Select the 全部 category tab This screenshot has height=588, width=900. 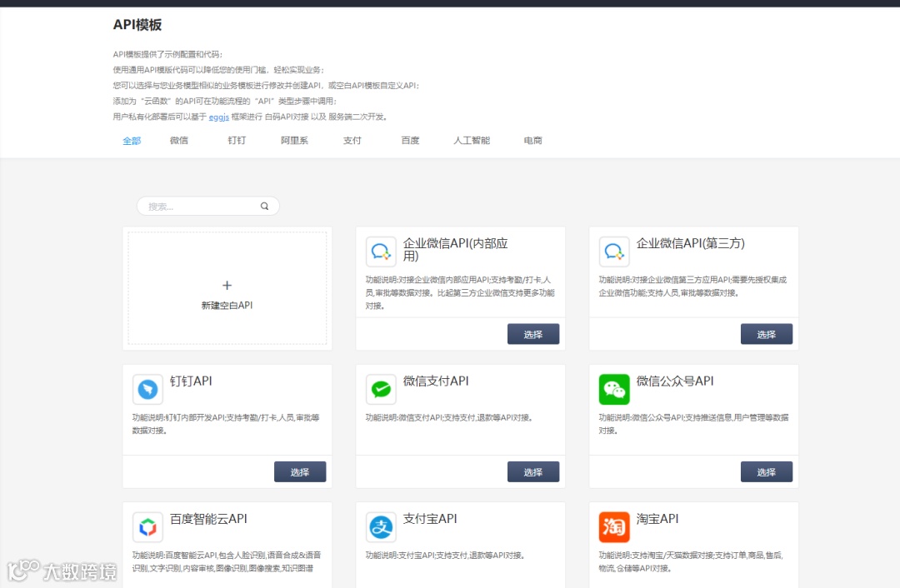(132, 141)
